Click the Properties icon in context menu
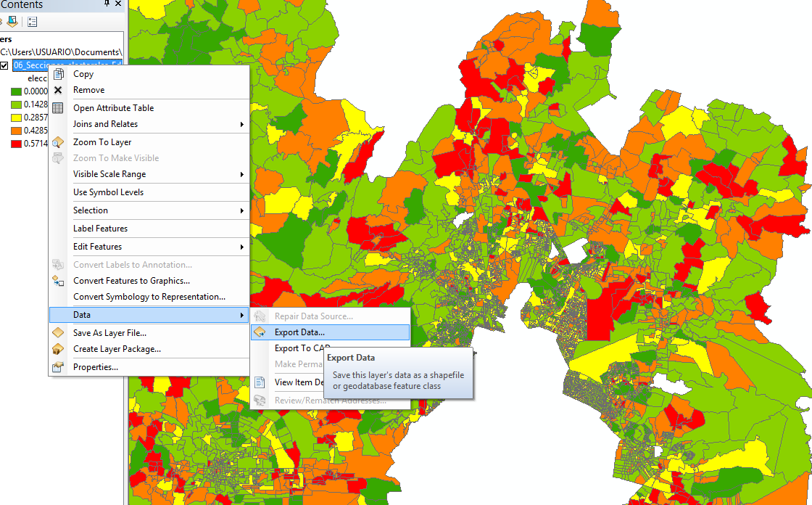 pos(58,367)
